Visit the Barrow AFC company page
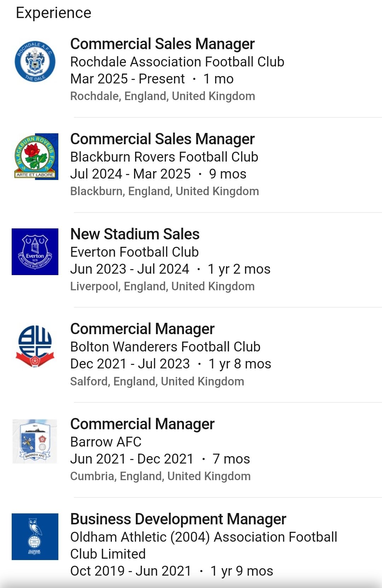The height and width of the screenshot is (588, 382). coord(106,442)
